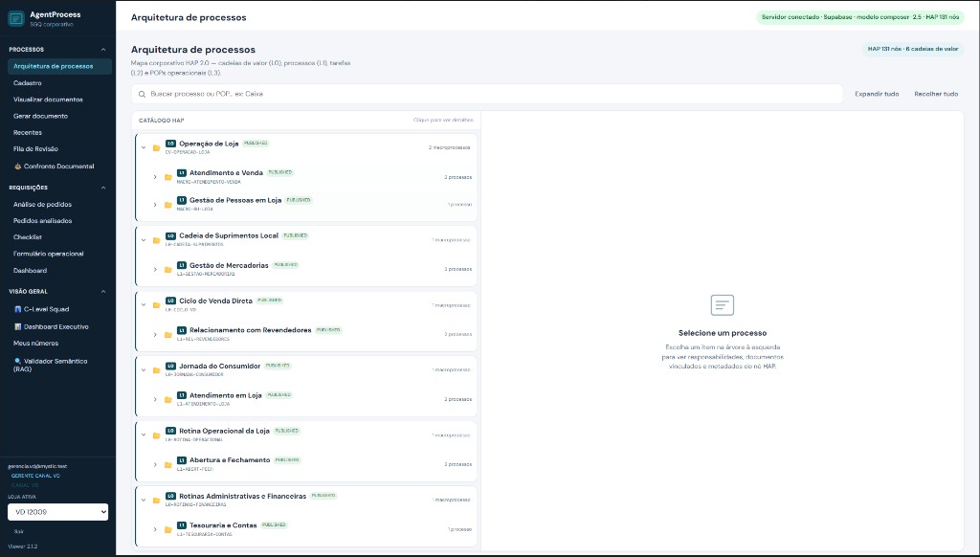Open the Checklist sidebar item

(28, 237)
